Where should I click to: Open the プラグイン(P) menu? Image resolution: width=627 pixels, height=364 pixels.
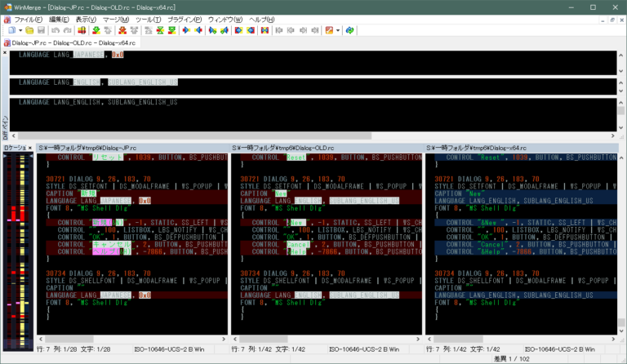(183, 19)
